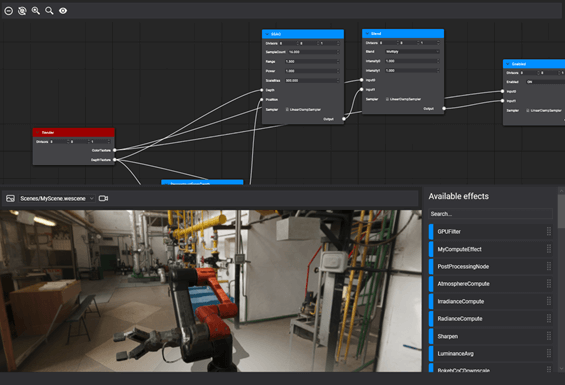Image resolution: width=565 pixels, height=385 pixels.
Task: Click the zoom-in magnifier icon
Action: (36, 11)
